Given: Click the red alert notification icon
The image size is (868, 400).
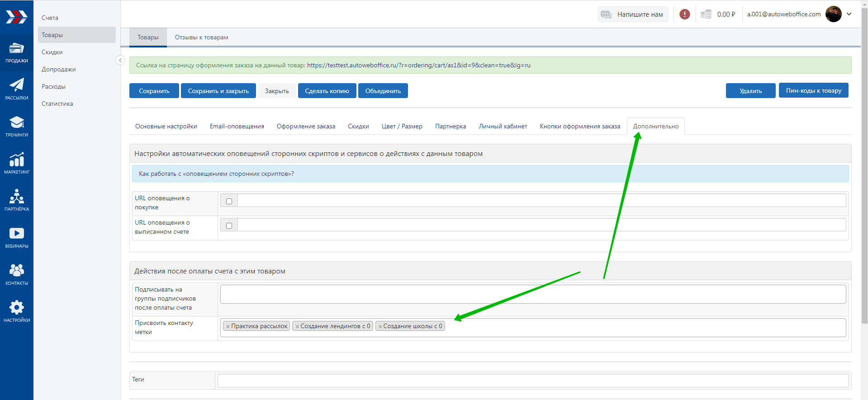Looking at the screenshot, I should [x=685, y=14].
